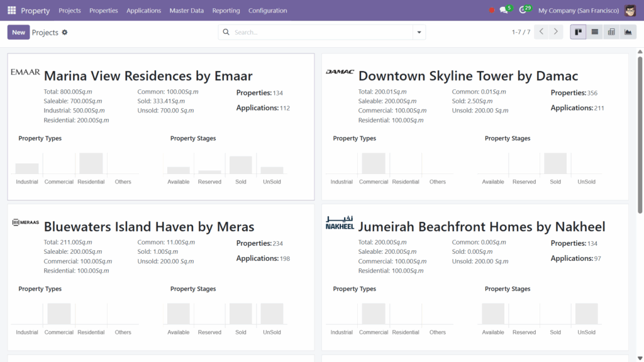This screenshot has width=644, height=362.
Task: Switch to list view
Action: [x=595, y=32]
